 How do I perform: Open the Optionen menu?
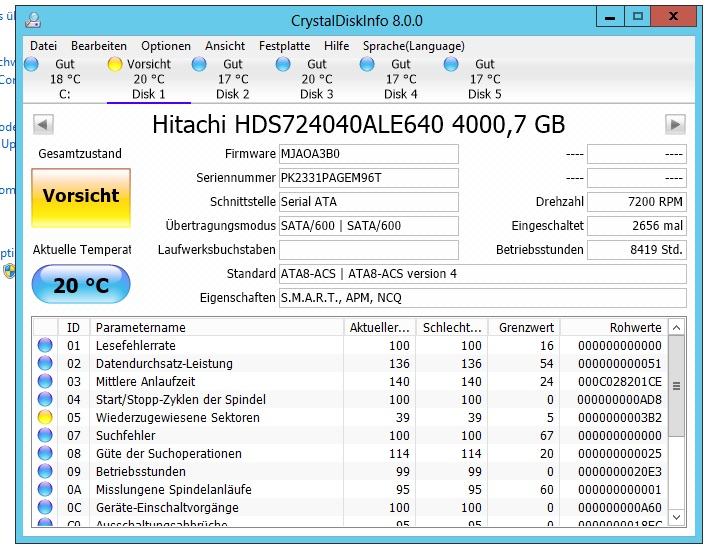point(165,46)
